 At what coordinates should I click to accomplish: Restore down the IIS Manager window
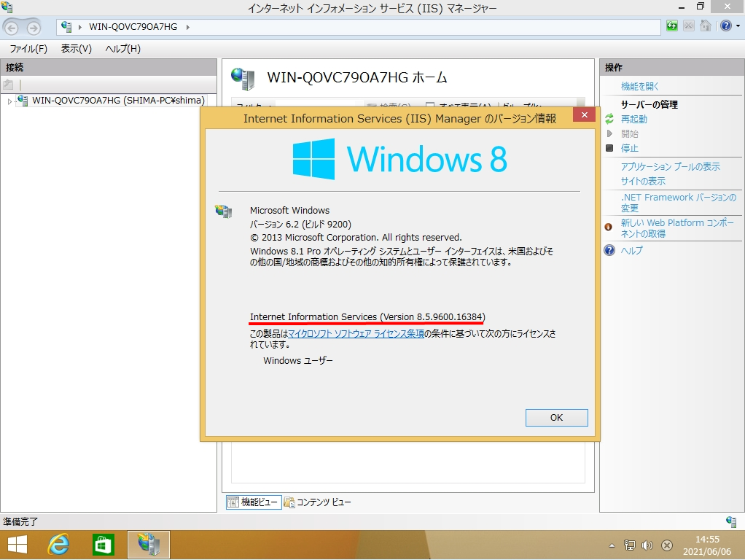pyautogui.click(x=701, y=7)
